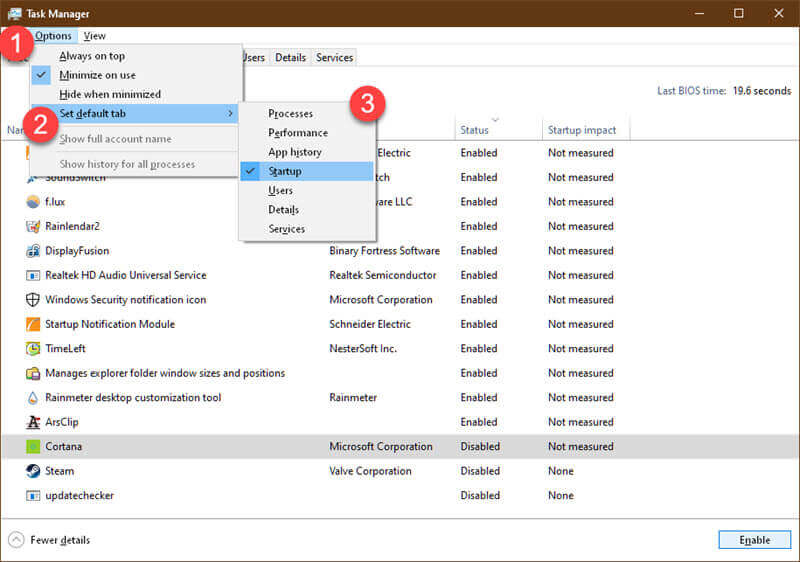
Task: Open the View menu
Action: (x=94, y=36)
